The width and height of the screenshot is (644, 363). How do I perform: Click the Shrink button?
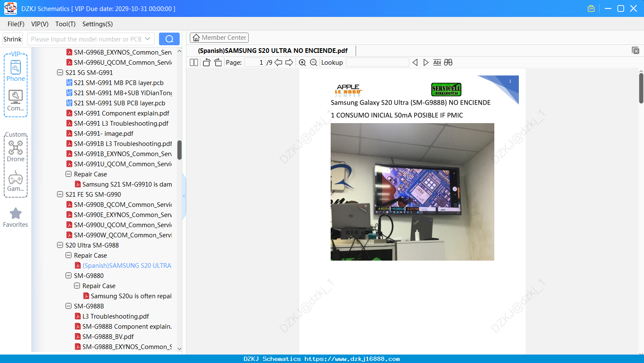point(13,39)
